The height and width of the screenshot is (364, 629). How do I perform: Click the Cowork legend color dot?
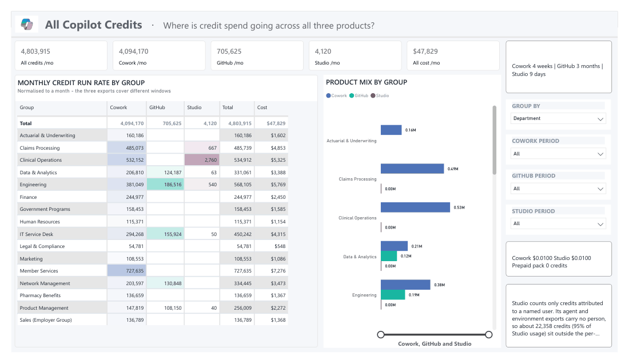click(329, 95)
